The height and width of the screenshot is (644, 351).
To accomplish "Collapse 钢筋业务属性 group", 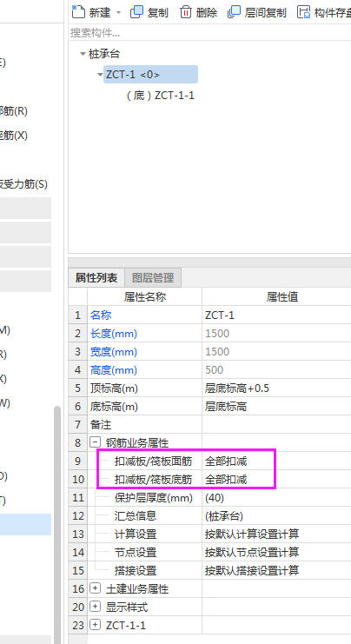I will 95,442.
